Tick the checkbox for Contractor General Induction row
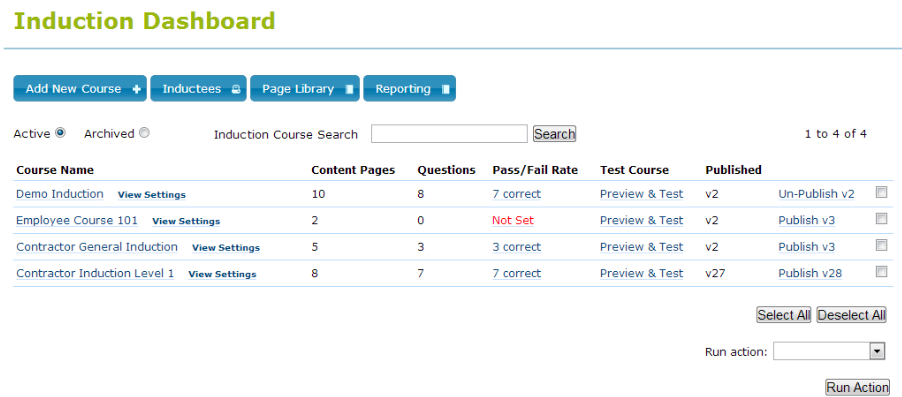Image resolution: width=902 pixels, height=397 pixels. [881, 245]
